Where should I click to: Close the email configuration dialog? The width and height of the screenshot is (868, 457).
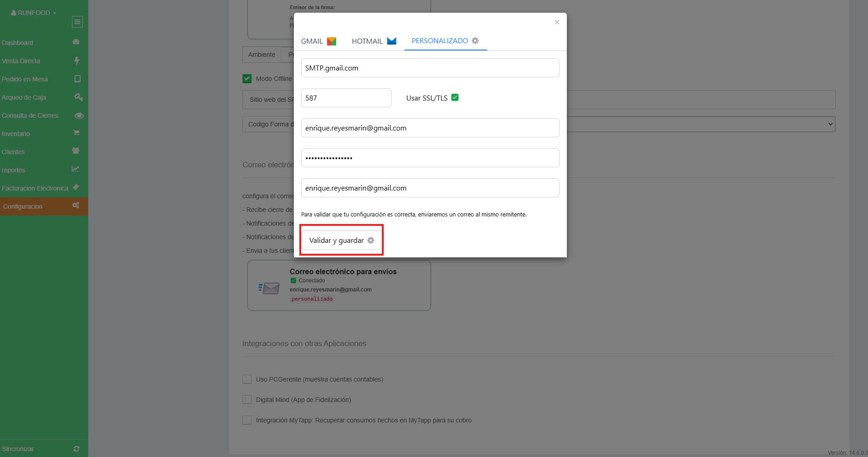tap(557, 22)
